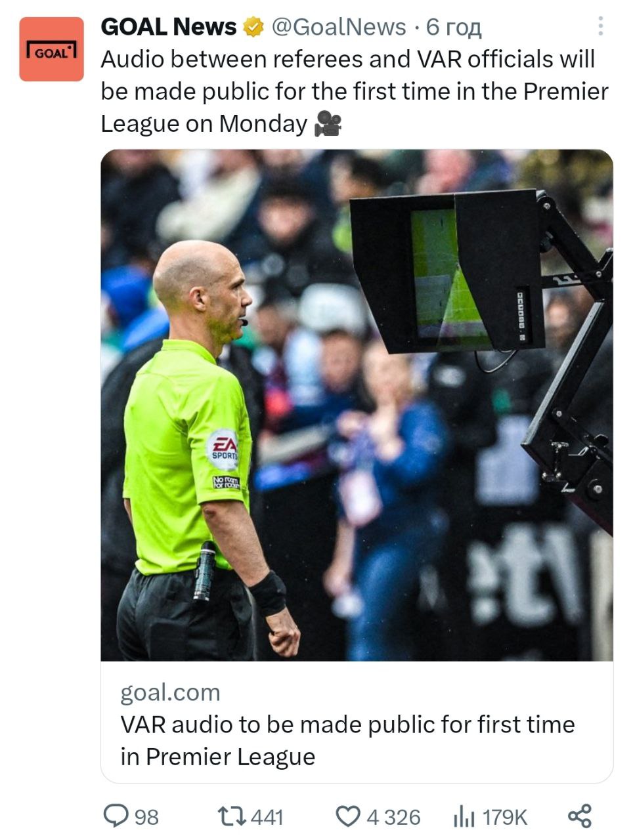
Task: Click the goal.com domain link
Action: tap(170, 692)
